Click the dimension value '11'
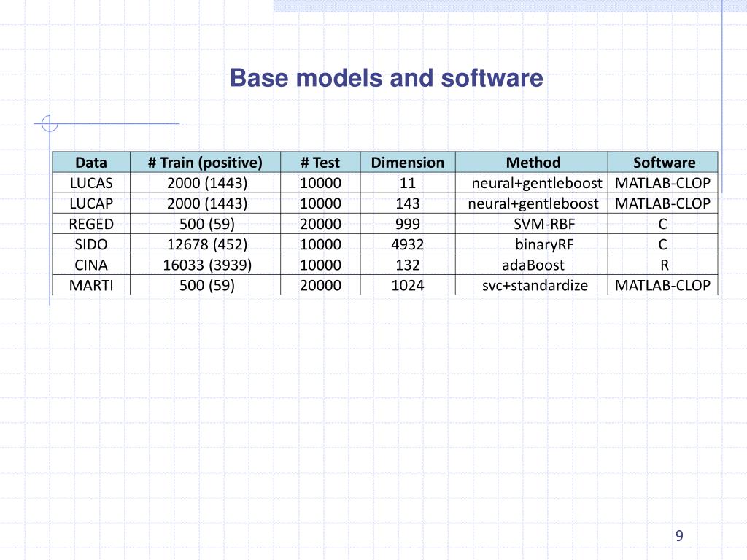Viewport: 747px width, 560px height. click(x=408, y=183)
